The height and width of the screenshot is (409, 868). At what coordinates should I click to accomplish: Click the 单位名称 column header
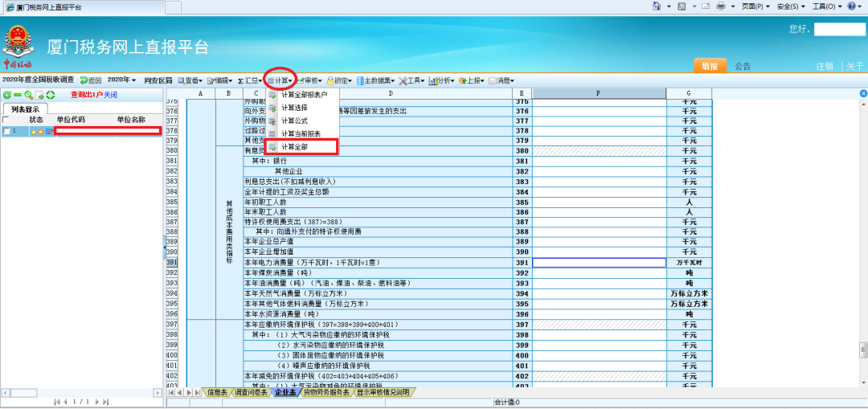(x=131, y=120)
